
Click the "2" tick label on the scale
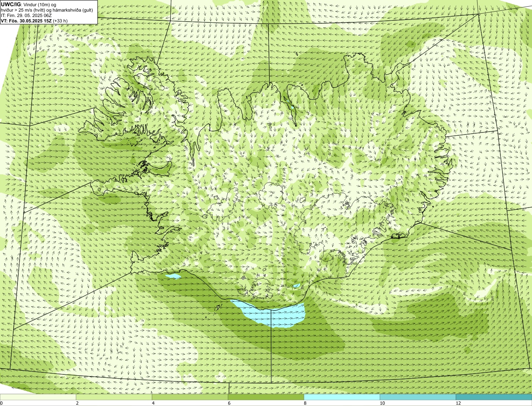pyautogui.click(x=77, y=403)
